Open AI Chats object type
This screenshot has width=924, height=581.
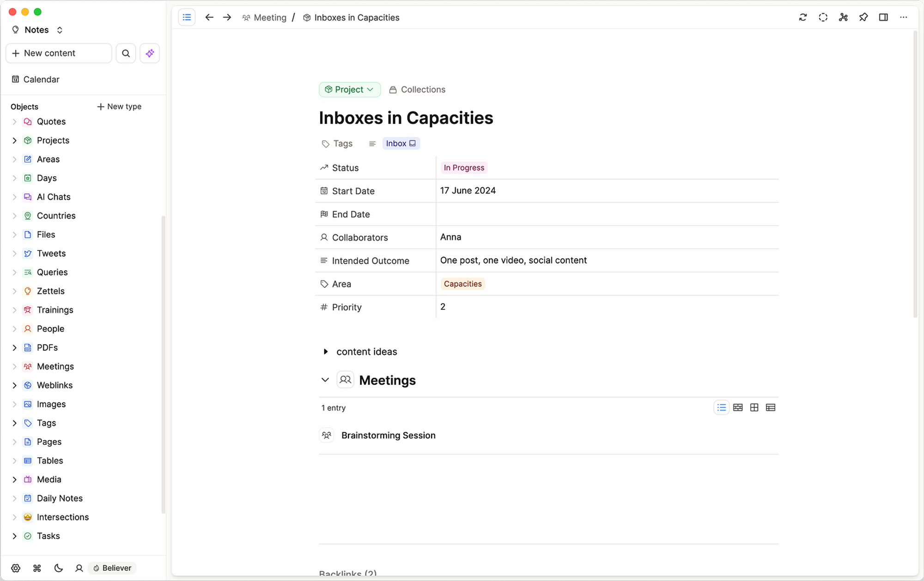[x=54, y=197]
